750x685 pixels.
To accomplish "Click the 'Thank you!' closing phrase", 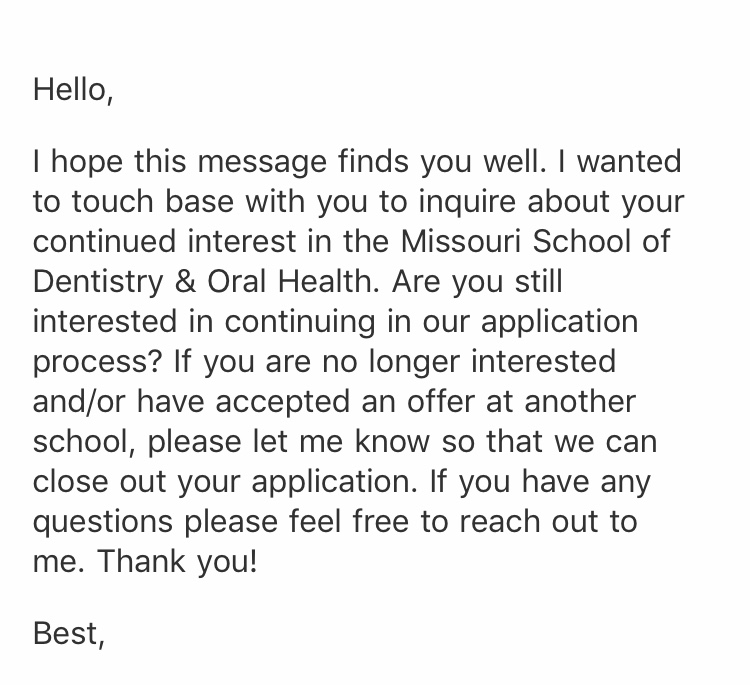I will pos(177,562).
